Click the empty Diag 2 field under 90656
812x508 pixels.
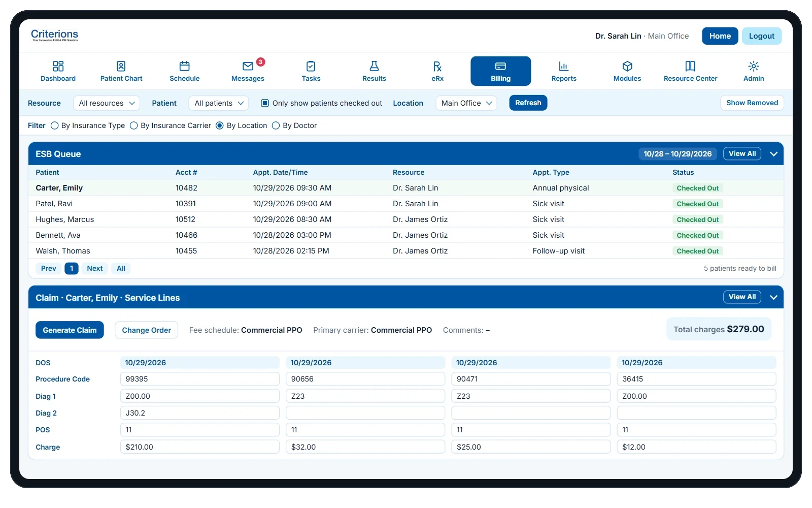(365, 413)
